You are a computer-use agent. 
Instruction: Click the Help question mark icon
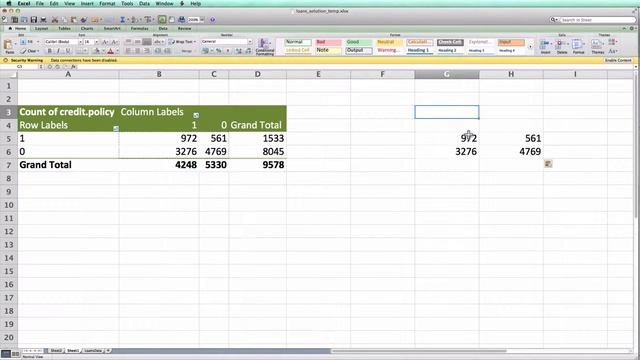[213, 20]
